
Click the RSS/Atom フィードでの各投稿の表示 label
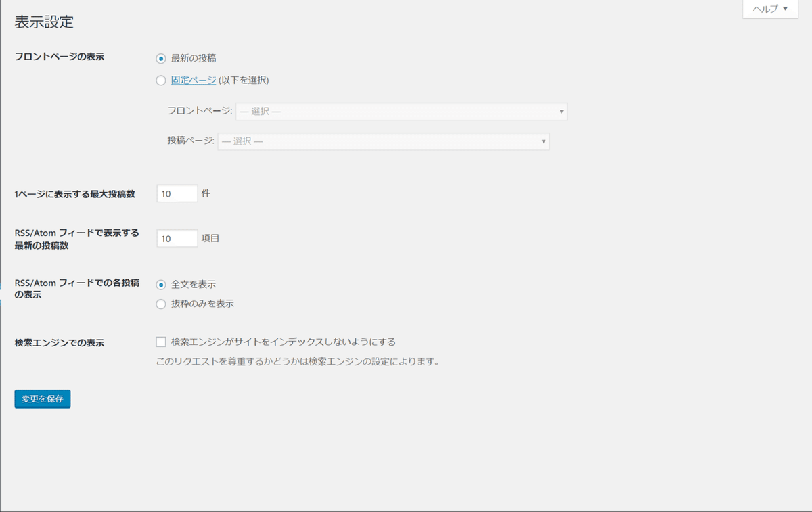point(77,288)
